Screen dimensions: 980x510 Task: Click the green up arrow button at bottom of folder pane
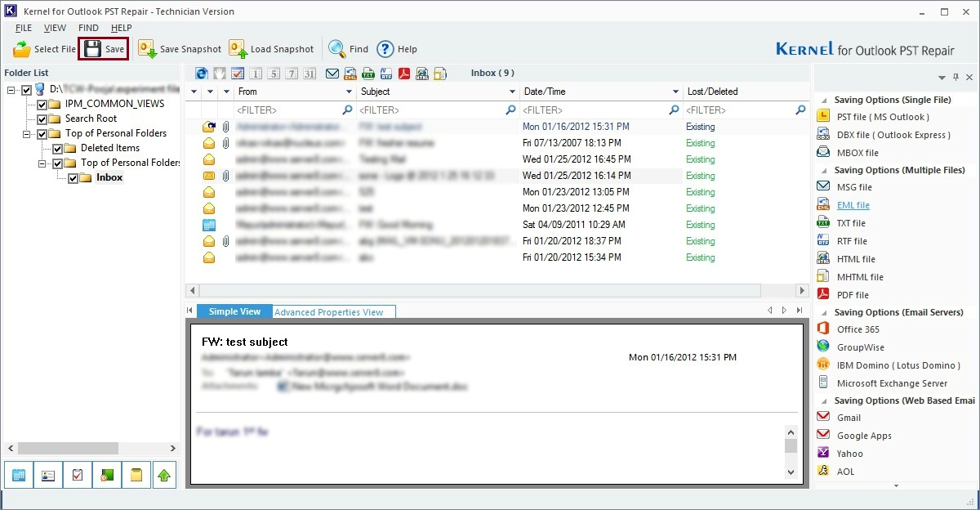165,475
